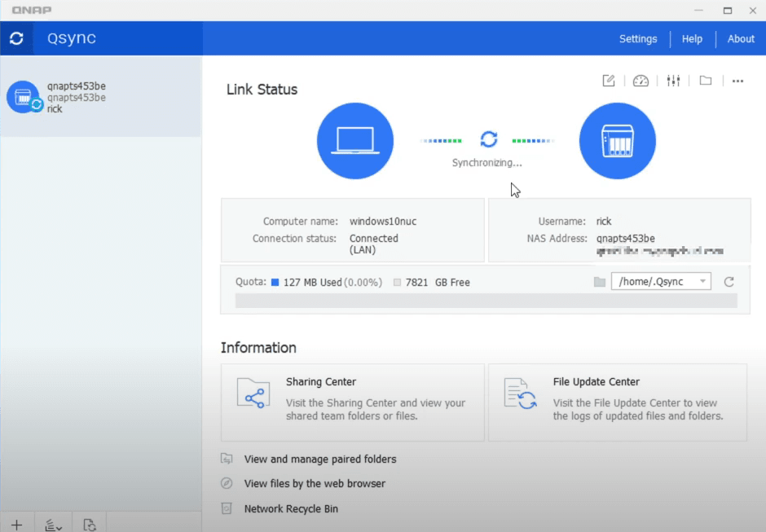Open the File Update Center card
The image size is (766, 532).
[x=617, y=402]
